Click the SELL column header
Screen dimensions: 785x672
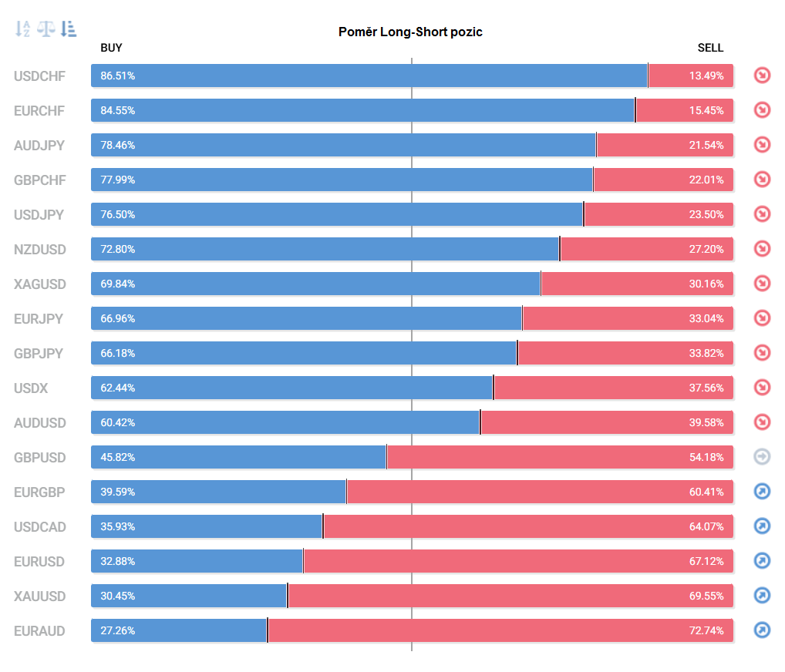click(x=710, y=48)
